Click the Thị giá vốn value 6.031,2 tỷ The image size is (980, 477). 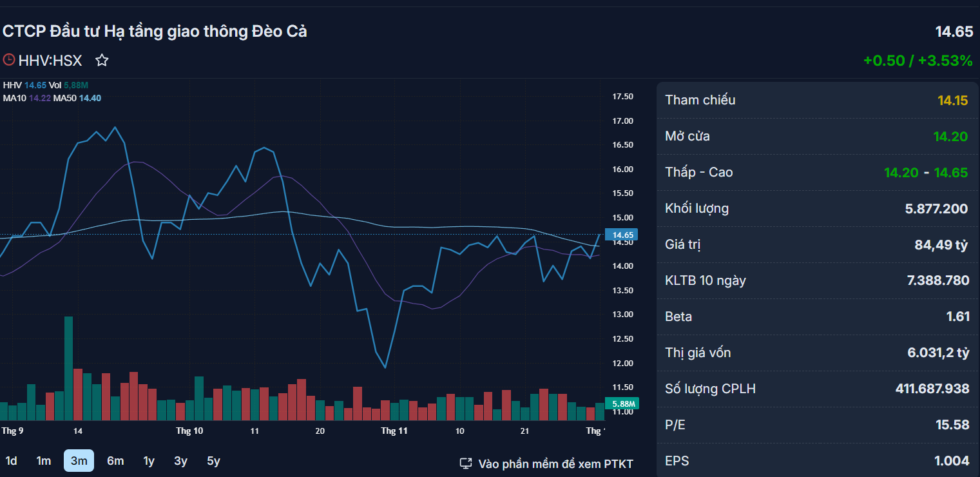(938, 353)
